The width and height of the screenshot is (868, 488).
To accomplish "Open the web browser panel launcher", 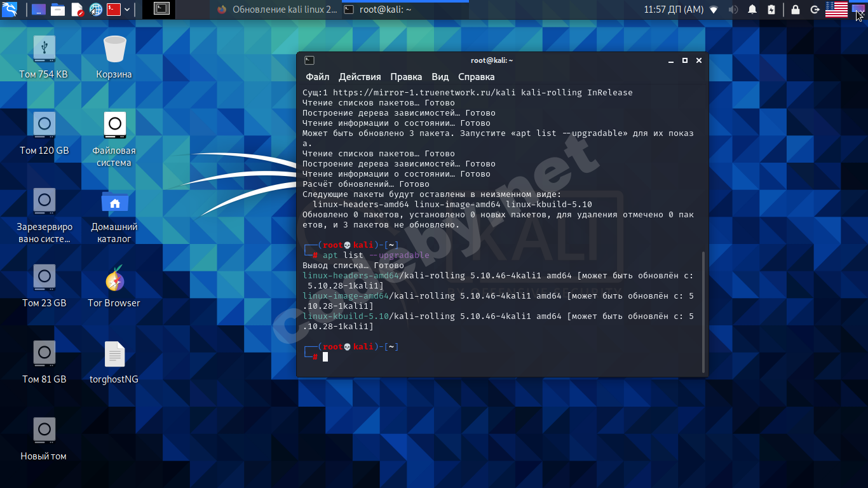I will click(96, 10).
